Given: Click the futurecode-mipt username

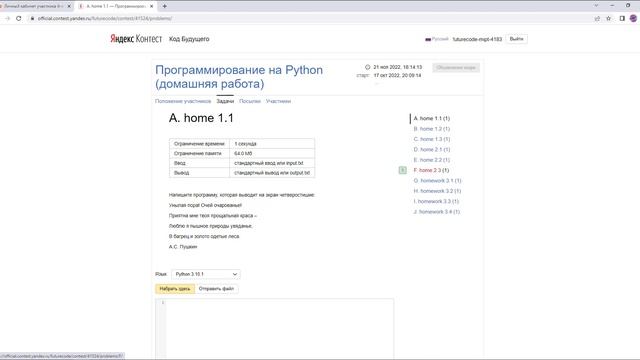Looking at the screenshot, I should (477, 39).
